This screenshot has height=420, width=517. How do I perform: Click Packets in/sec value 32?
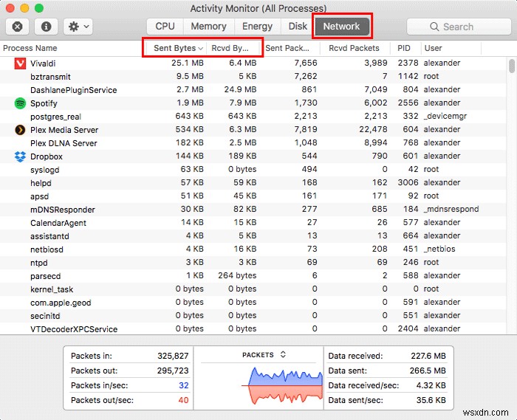[184, 385]
